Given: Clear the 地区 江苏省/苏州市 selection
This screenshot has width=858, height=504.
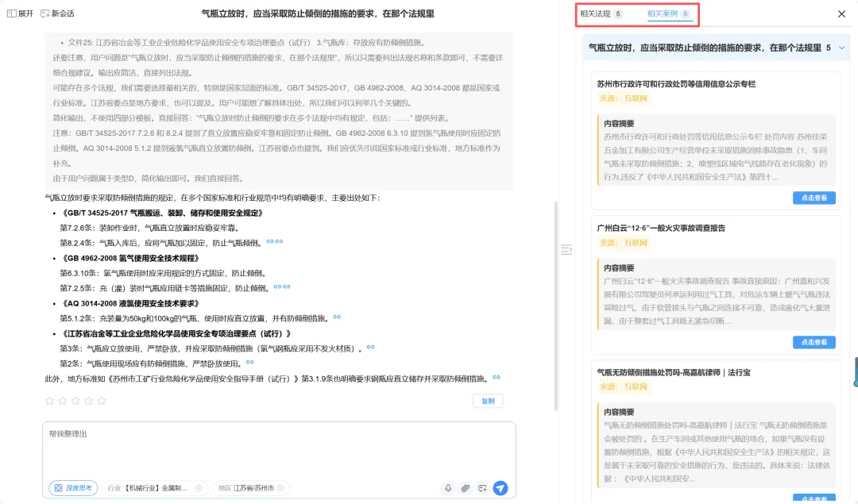Looking at the screenshot, I should click(280, 488).
